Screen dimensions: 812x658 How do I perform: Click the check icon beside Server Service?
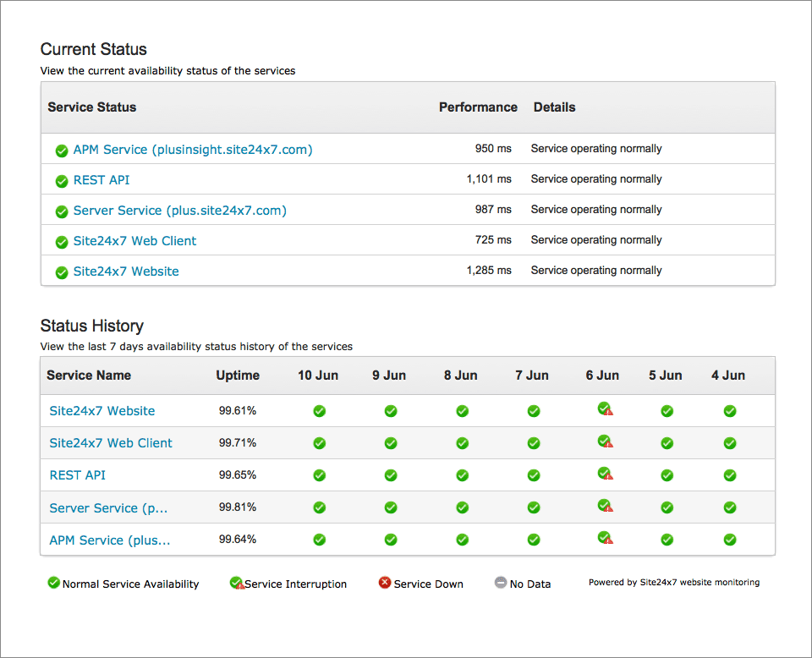61,211
